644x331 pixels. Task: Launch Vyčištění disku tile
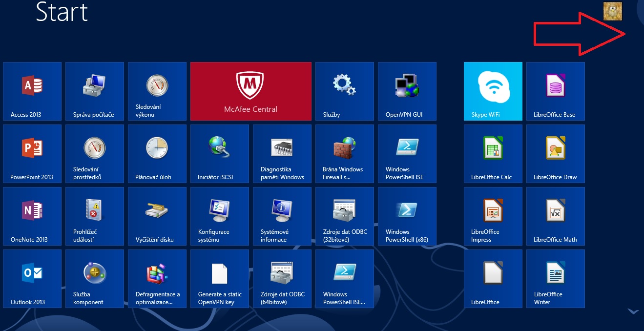157,216
